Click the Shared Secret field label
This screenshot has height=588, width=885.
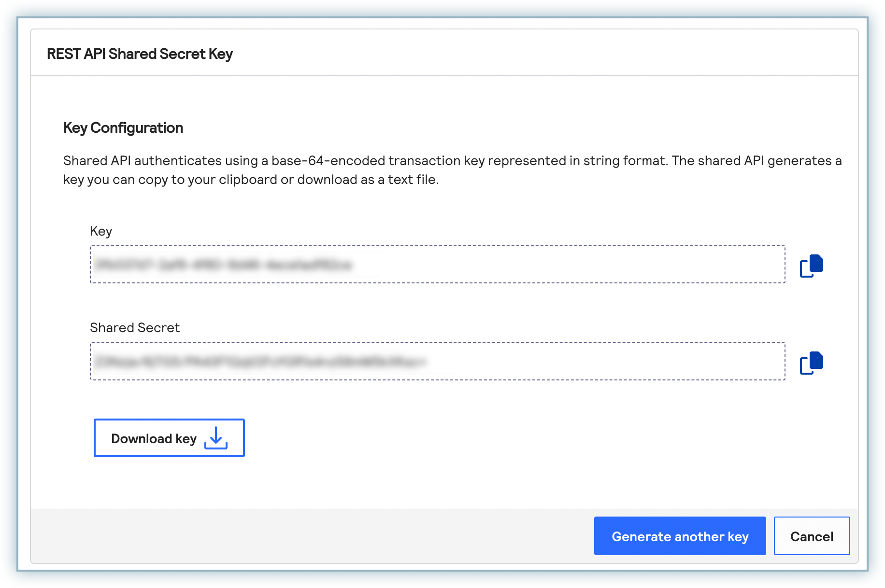135,328
